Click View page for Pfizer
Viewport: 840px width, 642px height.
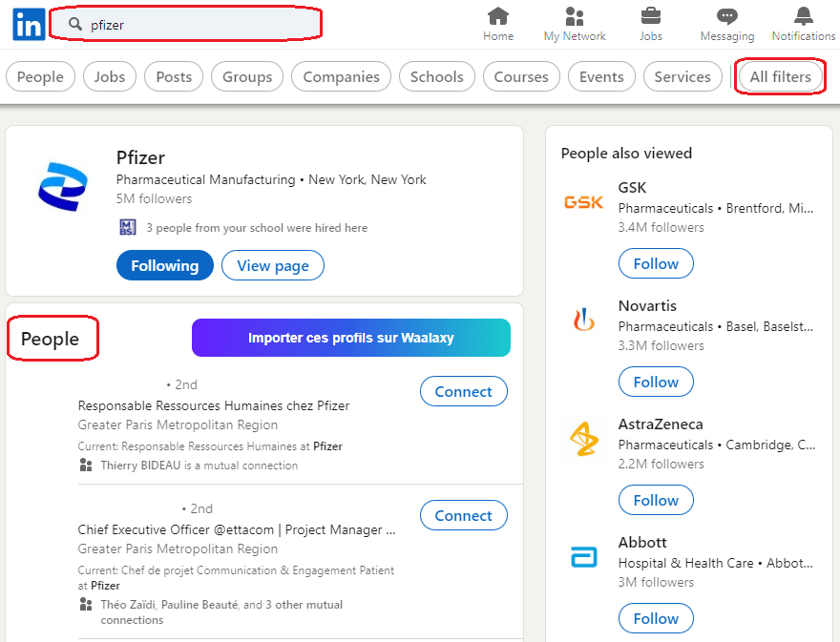click(x=273, y=265)
